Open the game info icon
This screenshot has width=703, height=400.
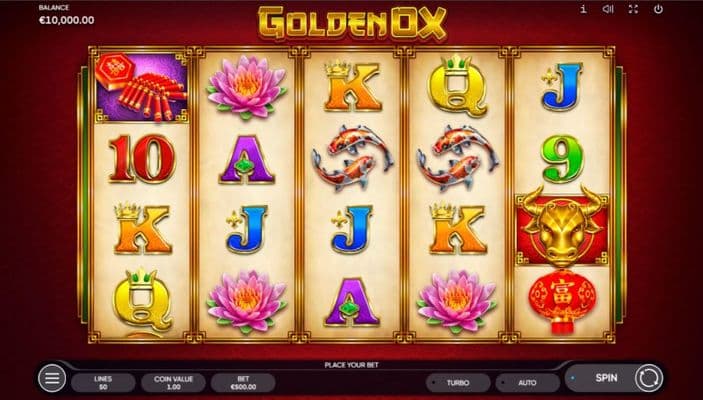click(x=583, y=9)
